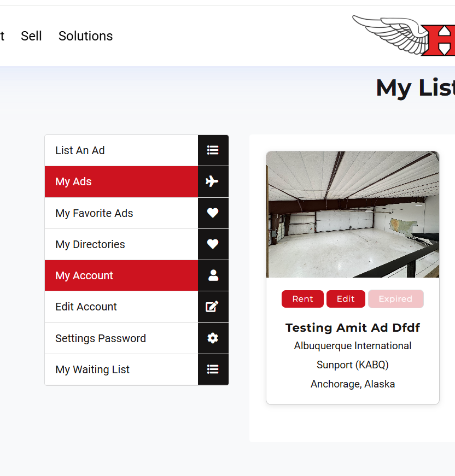Open the Solutions menu in navigation bar

[x=85, y=36]
